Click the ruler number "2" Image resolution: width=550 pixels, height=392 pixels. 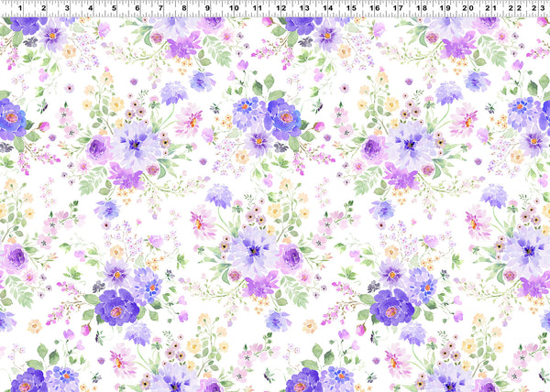pyautogui.click(x=44, y=7)
